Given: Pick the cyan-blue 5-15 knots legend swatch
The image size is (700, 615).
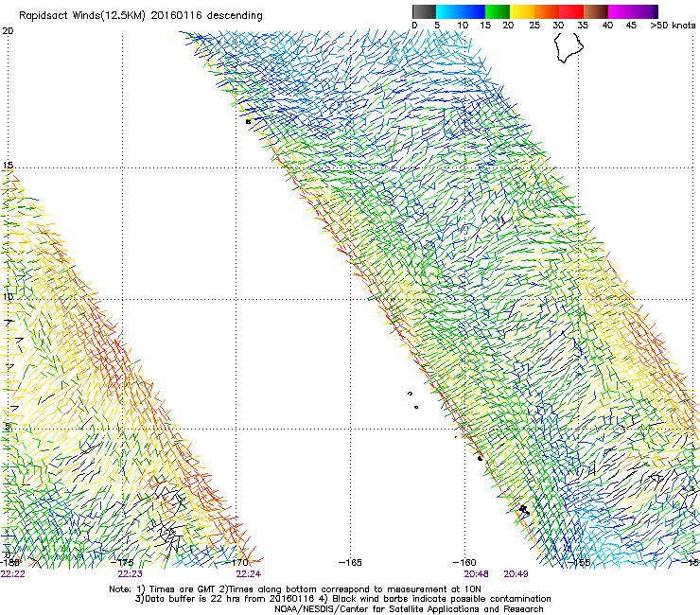Looking at the screenshot, I should coord(461,11).
